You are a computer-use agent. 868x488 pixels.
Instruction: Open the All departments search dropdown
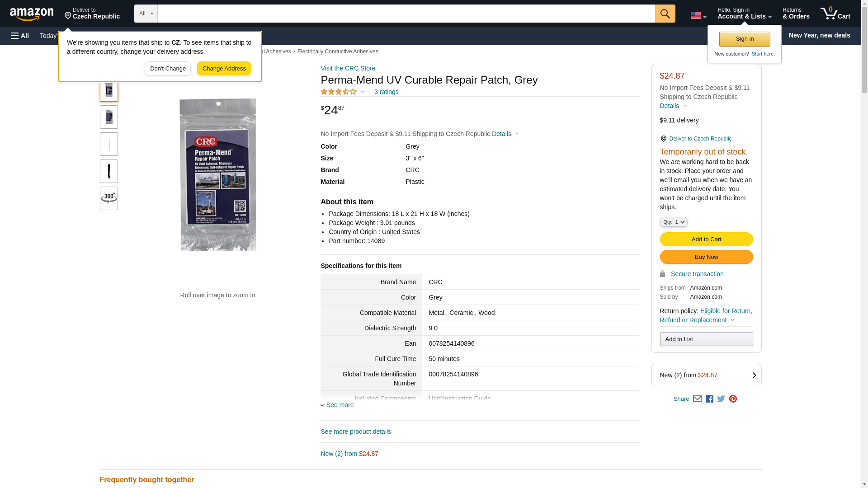(146, 14)
